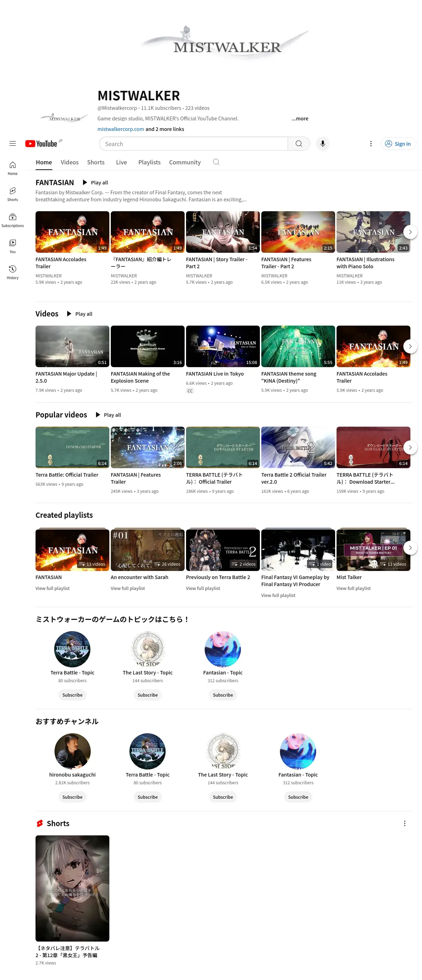This screenshot has height=980, width=422.
Task: Open FANTASIAN Features Trailer in Popular videos
Action: click(147, 447)
